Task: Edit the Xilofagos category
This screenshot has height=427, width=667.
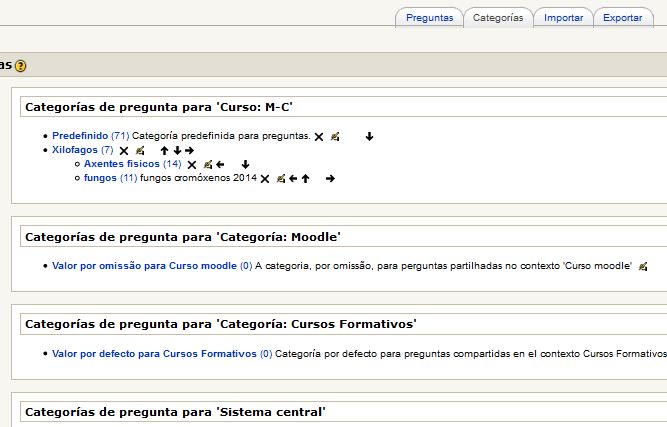Action: point(140,151)
